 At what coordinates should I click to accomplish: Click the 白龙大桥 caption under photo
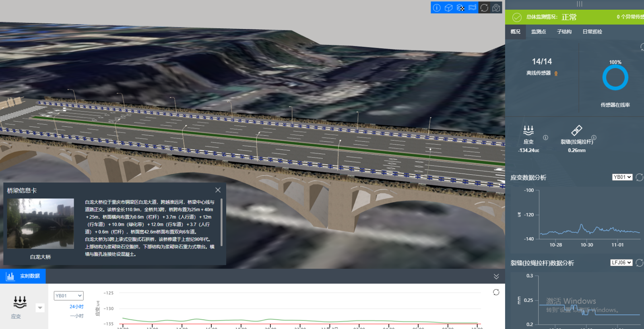(41, 257)
